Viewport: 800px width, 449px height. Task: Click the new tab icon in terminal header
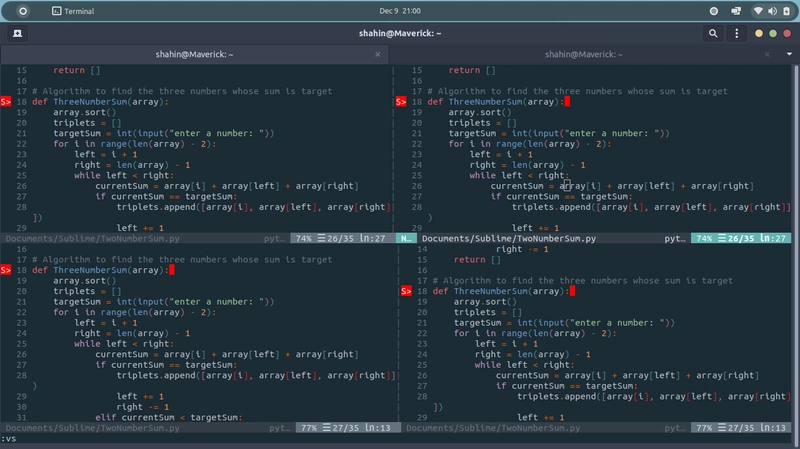(x=18, y=33)
